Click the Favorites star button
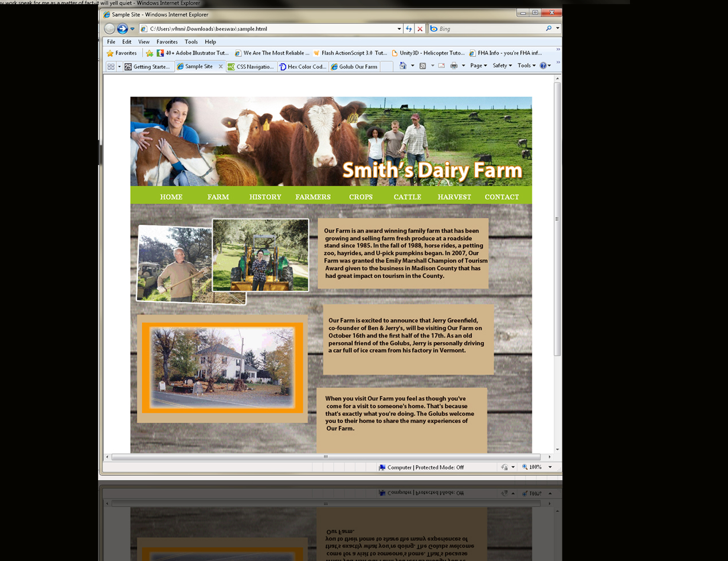The width and height of the screenshot is (728, 561). point(122,53)
